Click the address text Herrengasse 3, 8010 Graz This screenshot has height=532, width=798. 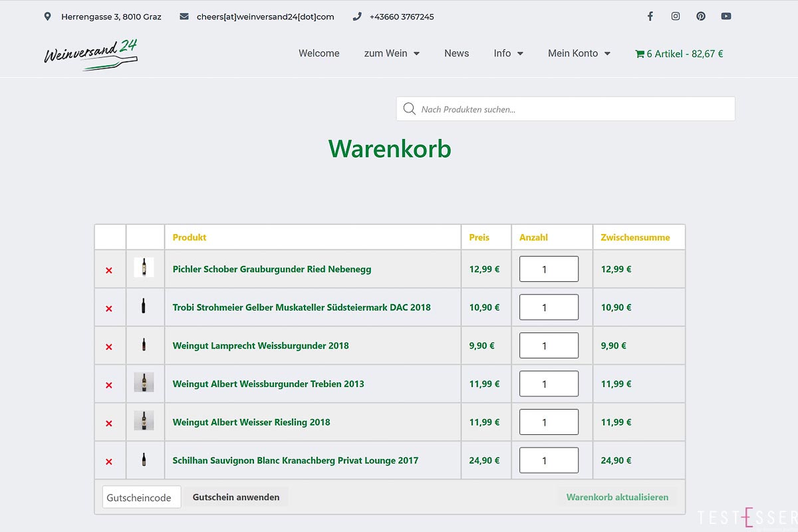[x=111, y=17]
